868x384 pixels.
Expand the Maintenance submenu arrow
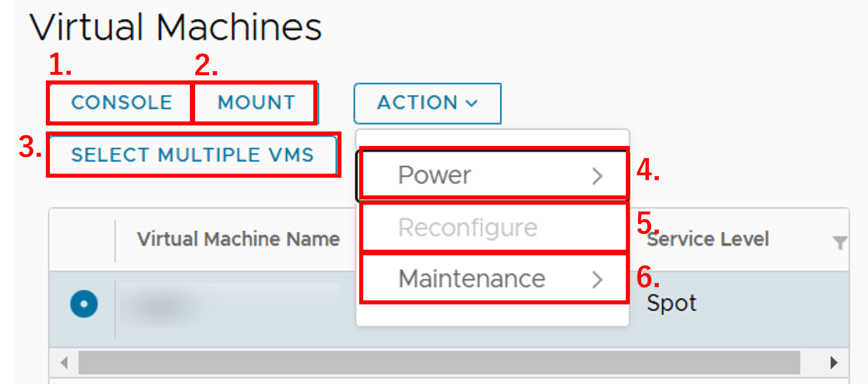(x=597, y=280)
